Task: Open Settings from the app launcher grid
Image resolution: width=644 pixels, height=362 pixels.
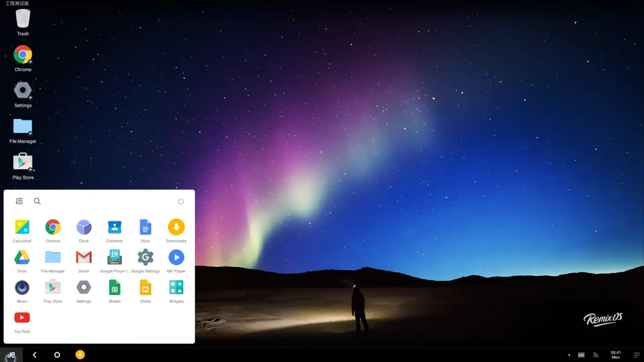Action: click(84, 291)
